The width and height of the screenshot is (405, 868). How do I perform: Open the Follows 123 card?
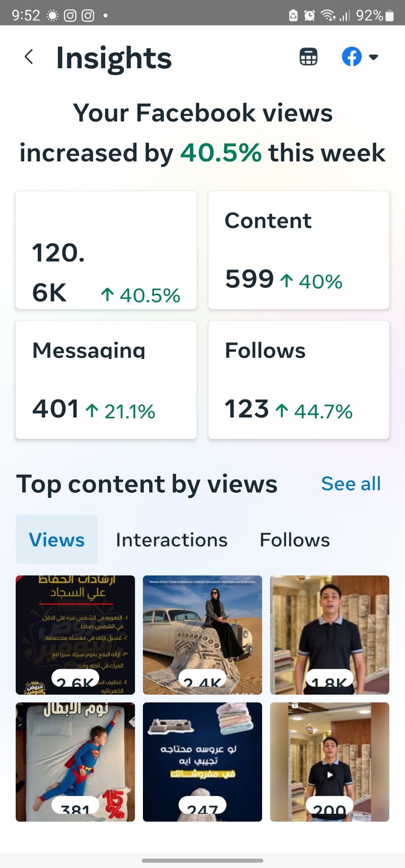299,380
